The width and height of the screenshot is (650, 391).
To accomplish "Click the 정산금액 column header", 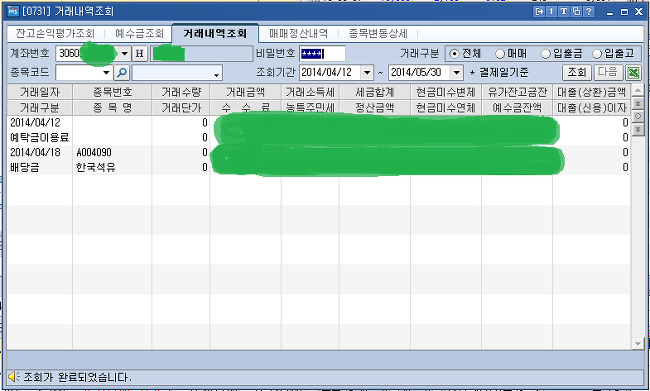I will click(375, 108).
